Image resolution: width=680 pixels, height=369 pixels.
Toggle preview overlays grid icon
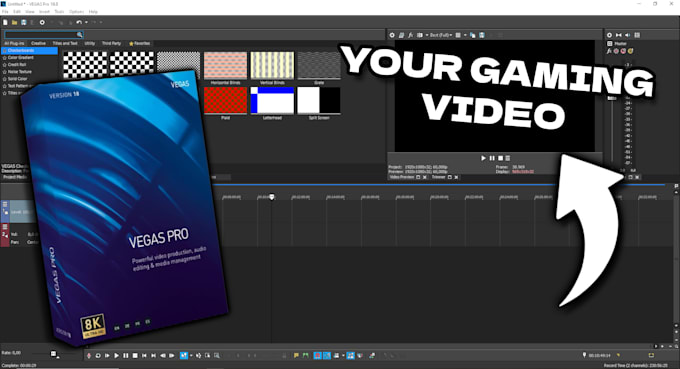[x=458, y=35]
